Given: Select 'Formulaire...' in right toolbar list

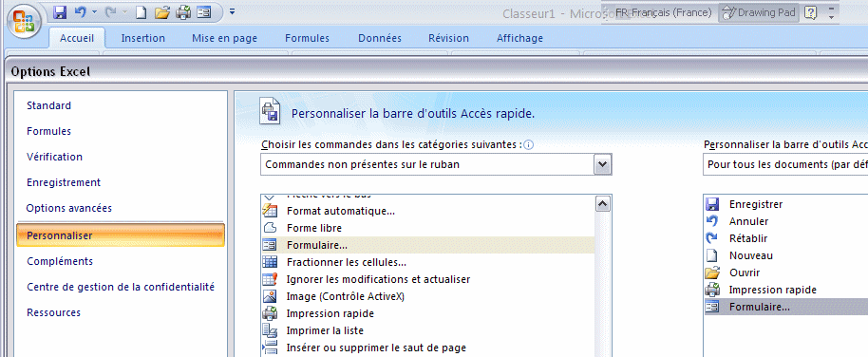Looking at the screenshot, I should click(x=786, y=307).
